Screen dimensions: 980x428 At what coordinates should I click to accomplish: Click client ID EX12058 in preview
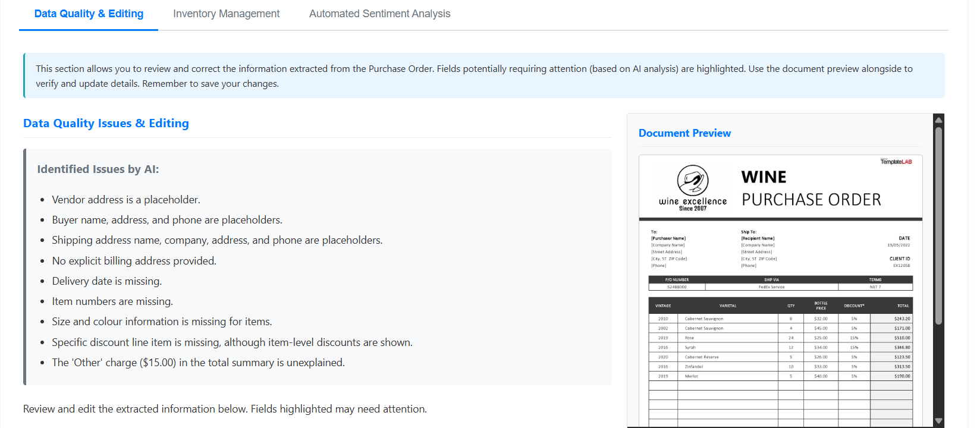[902, 266]
